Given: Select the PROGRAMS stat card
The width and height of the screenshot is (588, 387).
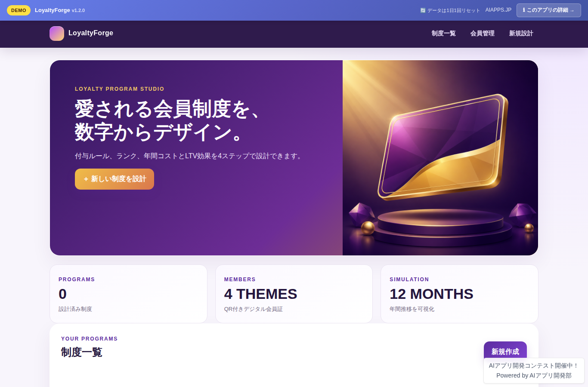Looking at the screenshot, I should [128, 294].
